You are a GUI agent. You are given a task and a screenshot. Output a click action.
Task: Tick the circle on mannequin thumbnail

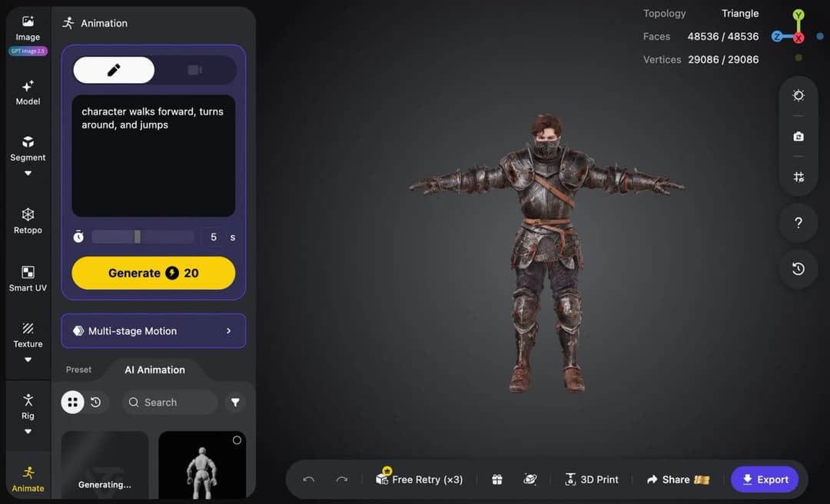[x=237, y=440]
